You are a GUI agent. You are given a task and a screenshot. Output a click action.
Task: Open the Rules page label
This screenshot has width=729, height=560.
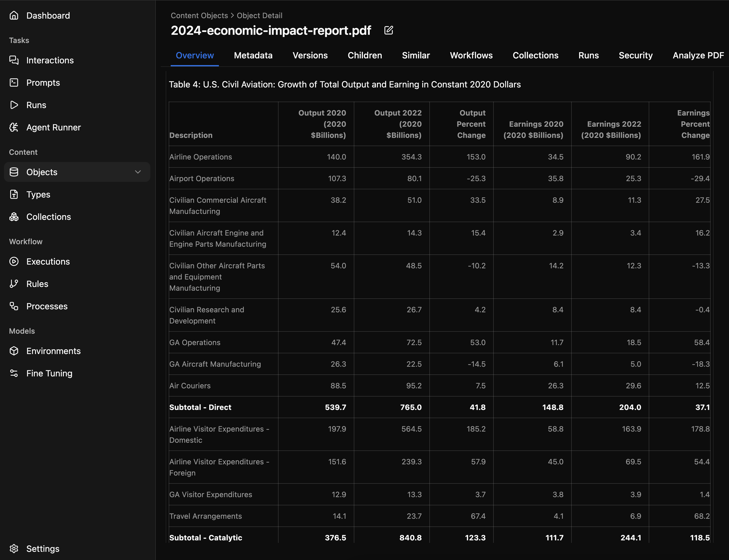37,284
